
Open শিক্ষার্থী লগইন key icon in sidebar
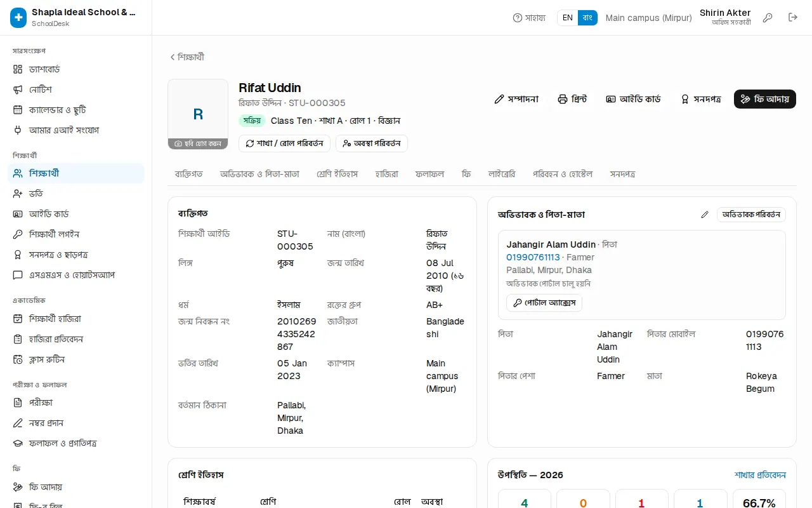point(18,234)
